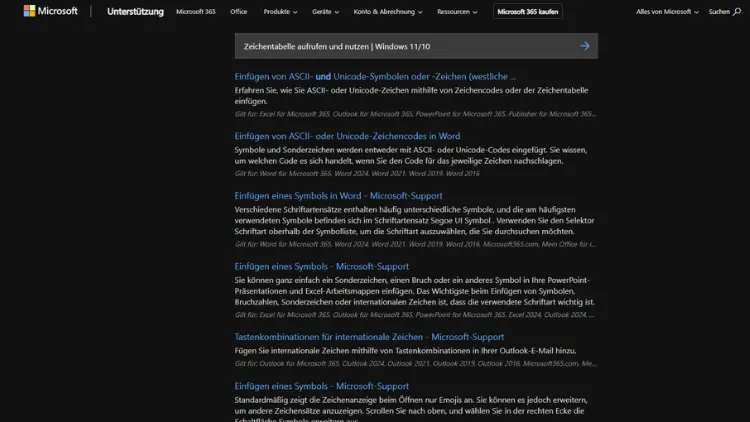Screen dimensions: 750x422
Task: Open the Unterstützung home link
Action: click(x=135, y=11)
